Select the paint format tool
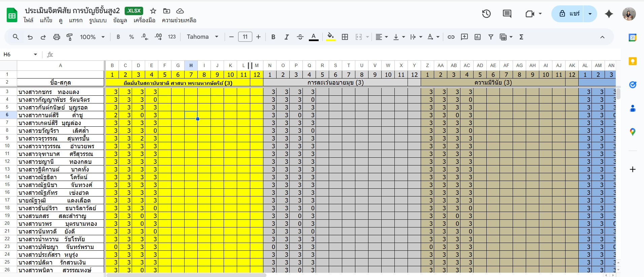Viewport: 644px width, 277px height. (70, 37)
